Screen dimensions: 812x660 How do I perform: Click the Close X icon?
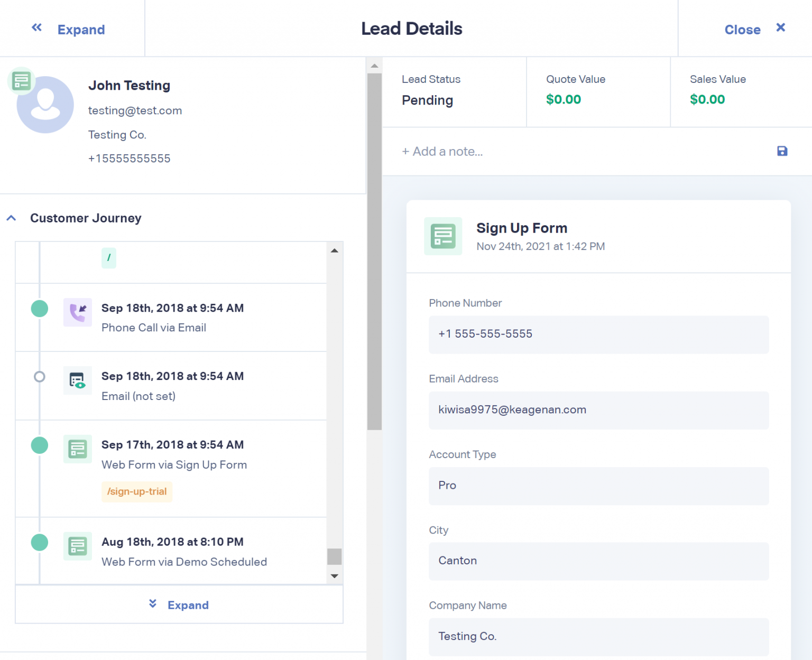tap(781, 27)
